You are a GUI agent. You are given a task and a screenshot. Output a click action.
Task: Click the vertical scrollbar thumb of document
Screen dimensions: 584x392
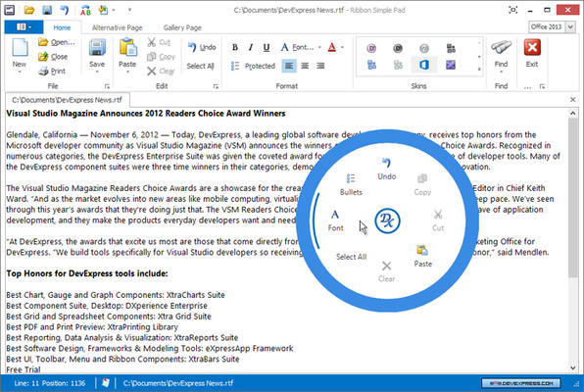click(573, 198)
